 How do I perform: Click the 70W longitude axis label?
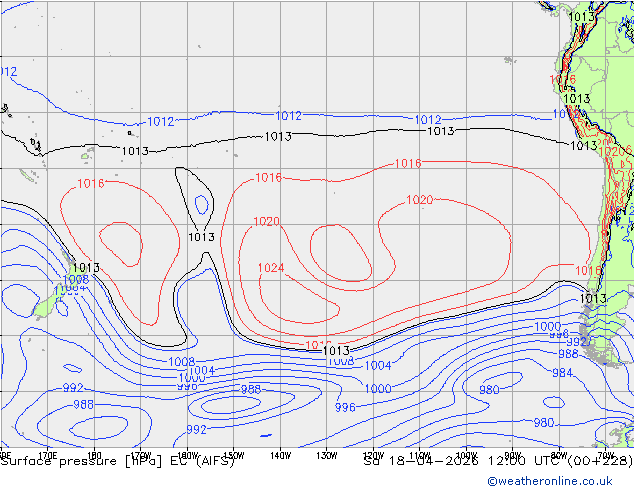(605, 455)
